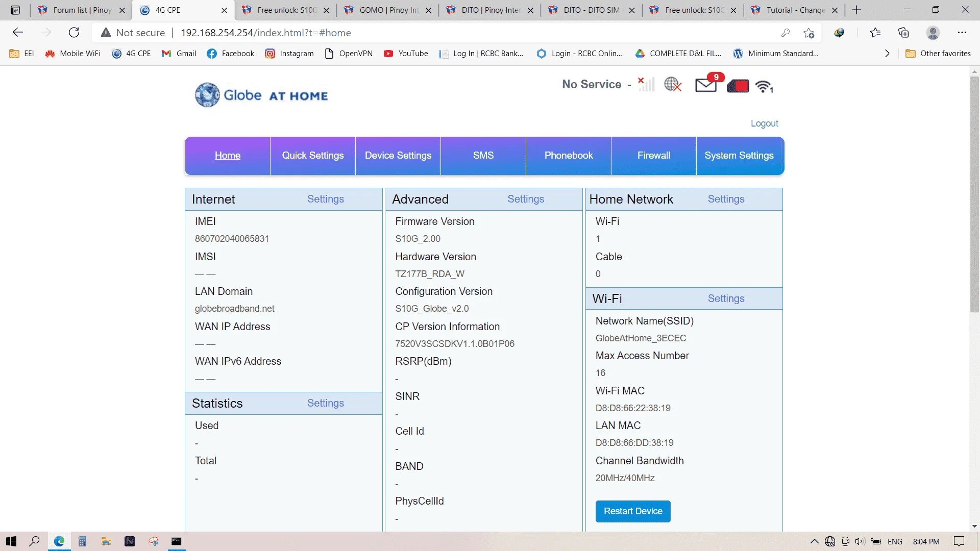The height and width of the screenshot is (551, 980).
Task: Select the IMEI value 860702040065831
Action: pos(232,239)
